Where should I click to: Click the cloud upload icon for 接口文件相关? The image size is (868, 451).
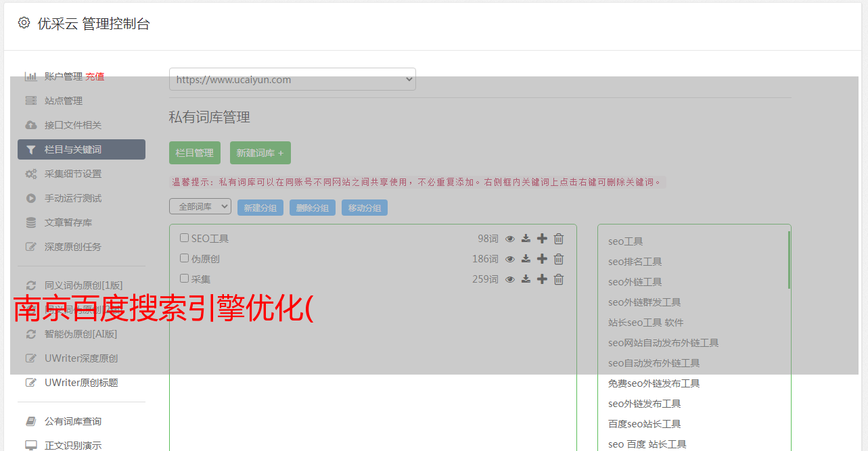31,125
